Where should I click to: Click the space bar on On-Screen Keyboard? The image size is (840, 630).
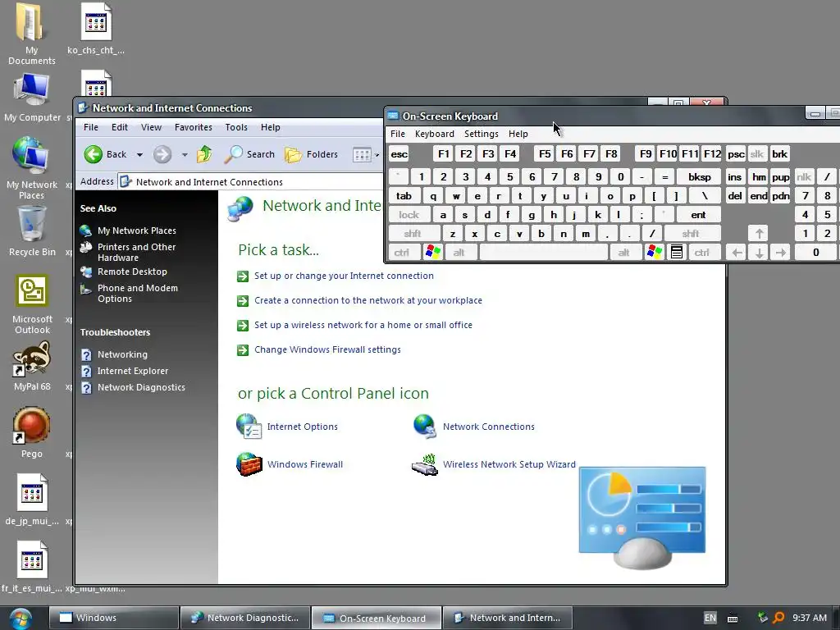pyautogui.click(x=544, y=253)
